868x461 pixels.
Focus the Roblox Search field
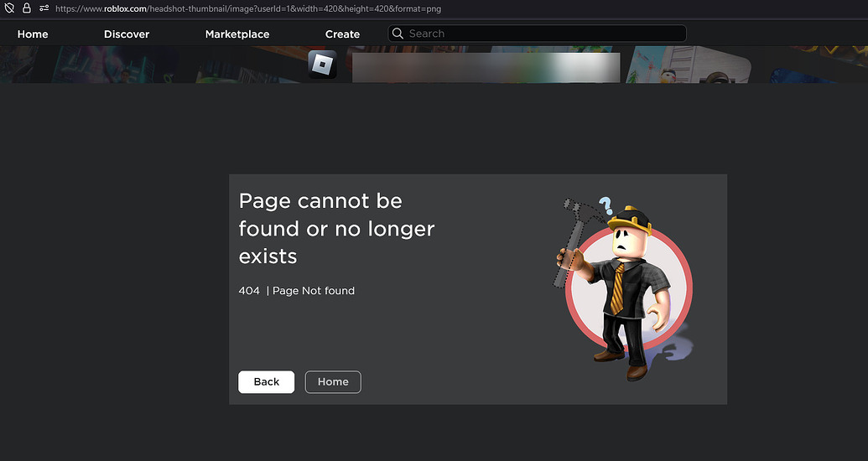click(537, 34)
